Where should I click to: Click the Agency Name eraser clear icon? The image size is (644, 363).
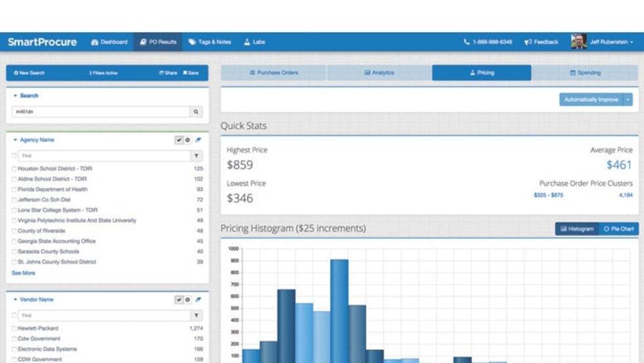198,140
